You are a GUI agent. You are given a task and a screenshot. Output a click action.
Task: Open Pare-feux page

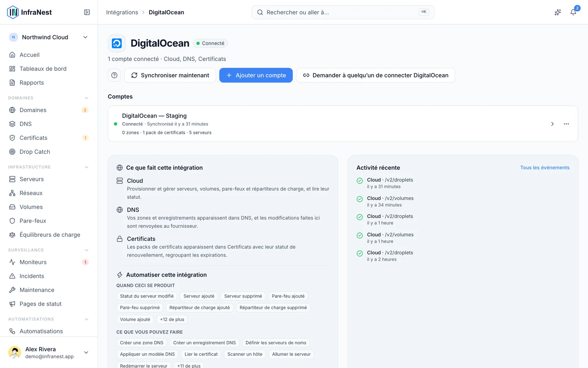[x=49, y=221]
